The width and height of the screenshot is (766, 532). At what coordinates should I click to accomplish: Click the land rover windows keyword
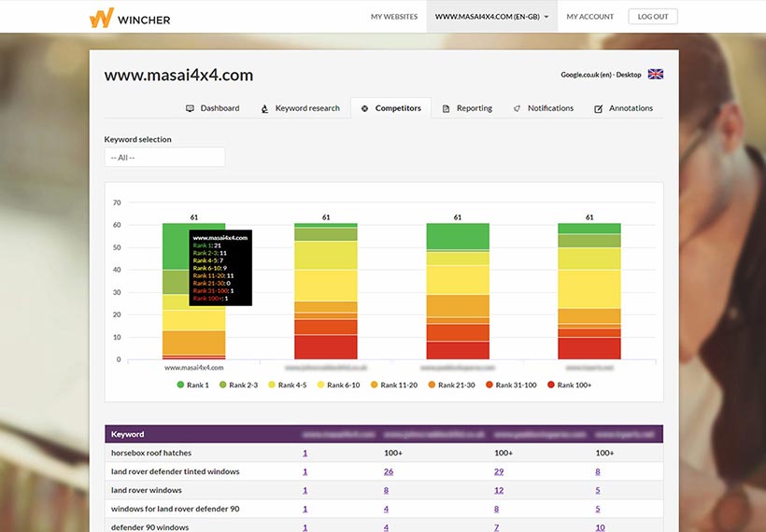coord(146,490)
